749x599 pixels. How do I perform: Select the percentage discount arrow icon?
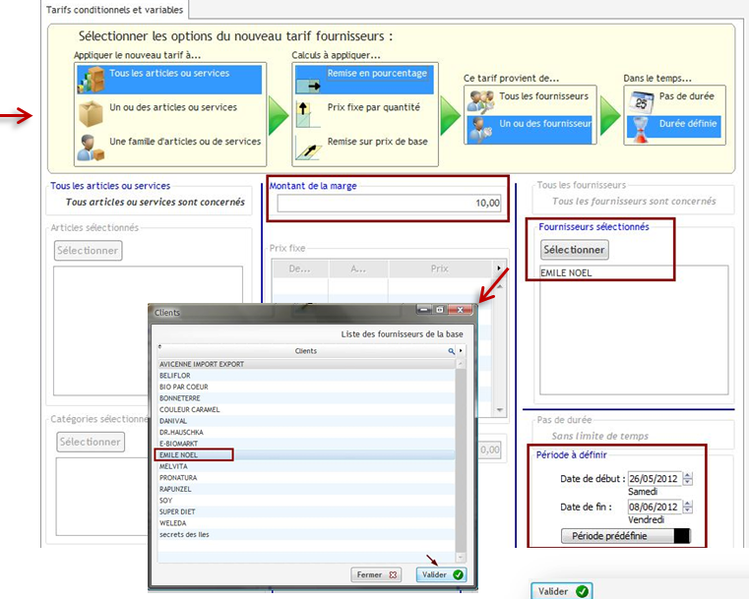pos(308,86)
